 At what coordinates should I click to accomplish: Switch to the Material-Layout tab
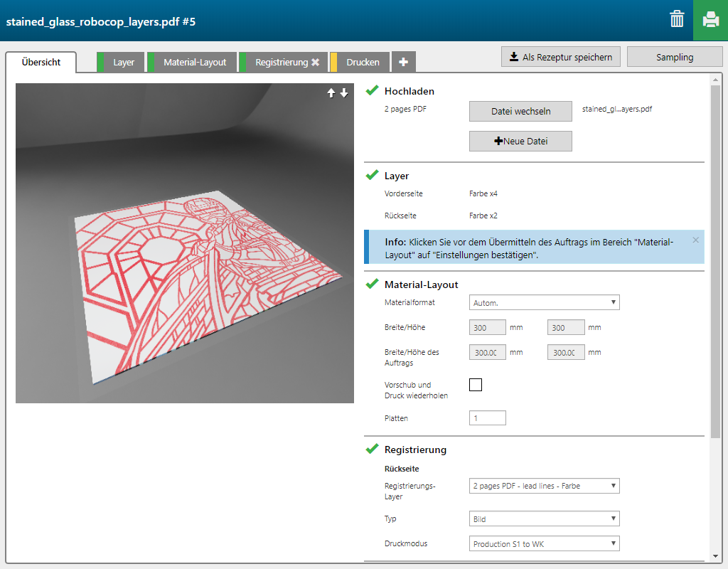[192, 63]
